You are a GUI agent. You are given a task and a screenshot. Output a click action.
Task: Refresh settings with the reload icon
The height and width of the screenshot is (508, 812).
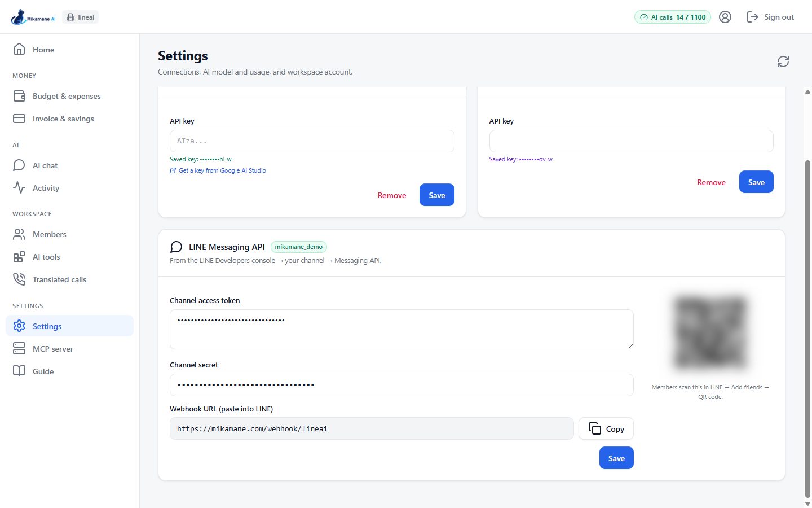pos(783,62)
